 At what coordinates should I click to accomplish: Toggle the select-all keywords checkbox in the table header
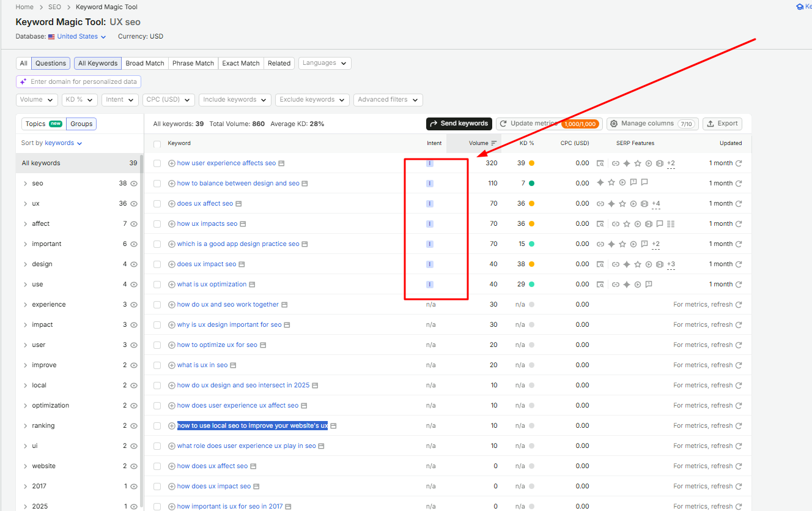157,144
